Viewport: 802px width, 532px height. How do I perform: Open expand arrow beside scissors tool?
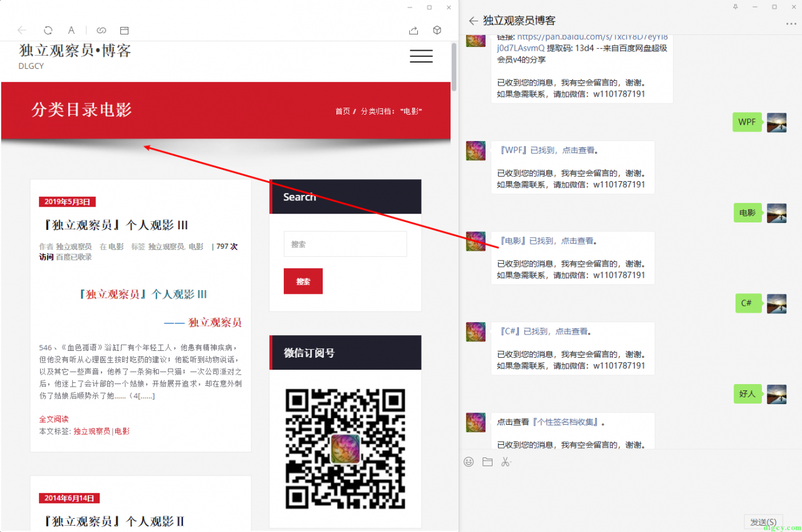(x=511, y=462)
